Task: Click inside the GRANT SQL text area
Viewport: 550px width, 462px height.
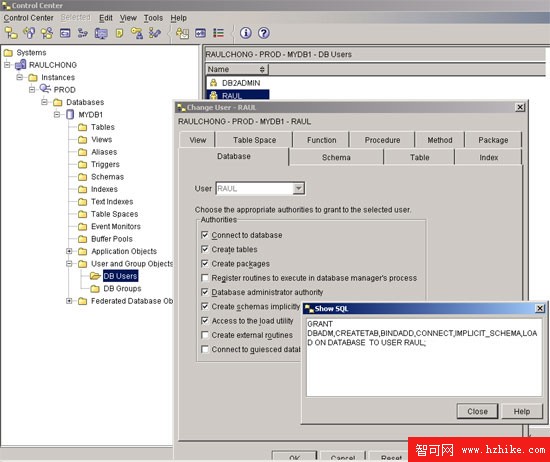Action: 424,358
